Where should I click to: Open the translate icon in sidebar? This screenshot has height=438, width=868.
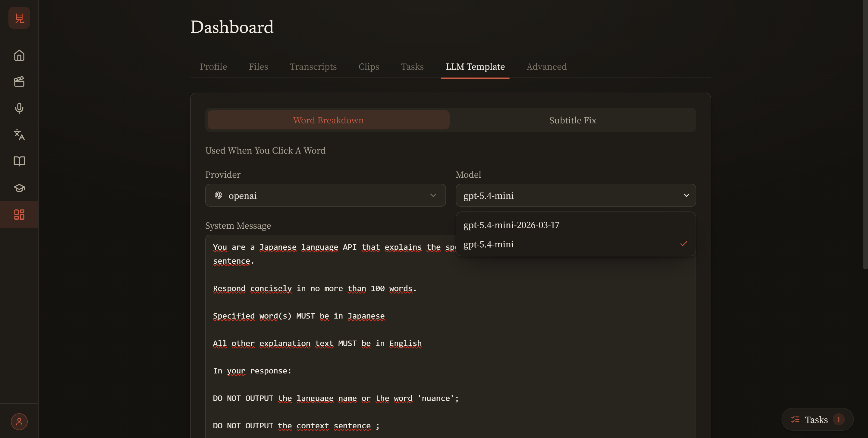[x=19, y=135]
